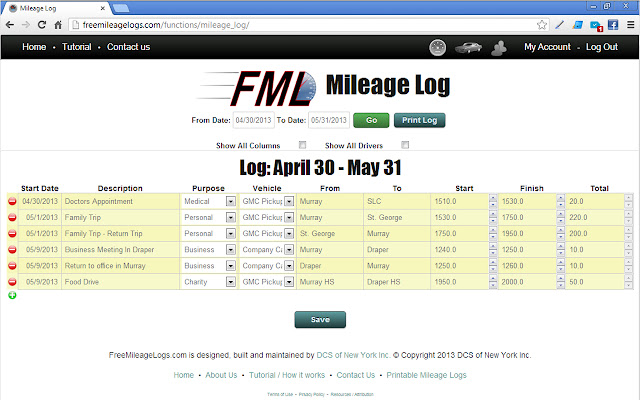Bookmark this page with the star
Viewport: 640px width, 400px height.
pyautogui.click(x=542, y=25)
